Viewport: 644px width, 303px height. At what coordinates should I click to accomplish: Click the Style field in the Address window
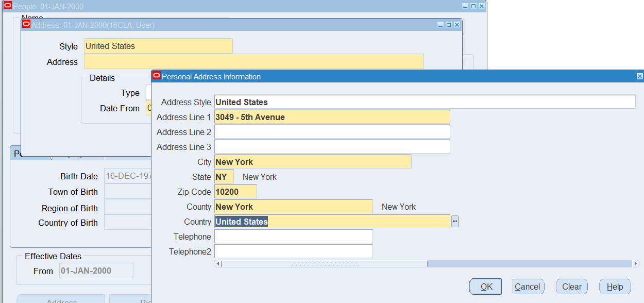158,46
